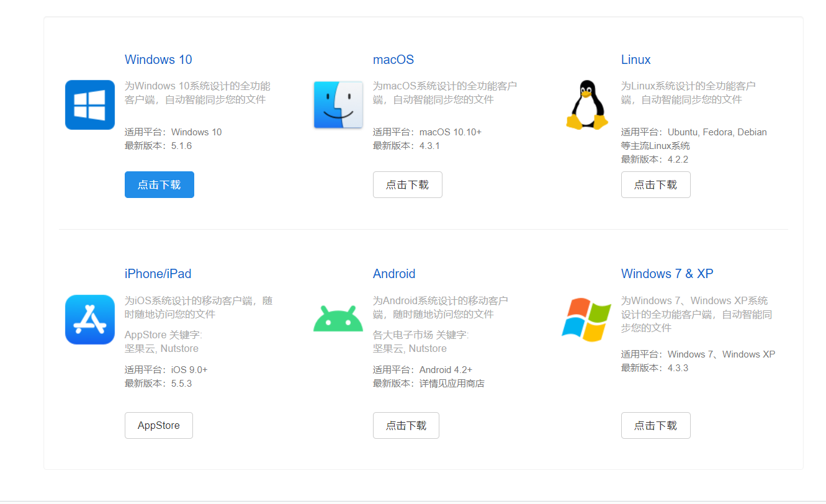Open the iPhone/iPad heading link
The width and height of the screenshot is (826, 504).
(158, 274)
